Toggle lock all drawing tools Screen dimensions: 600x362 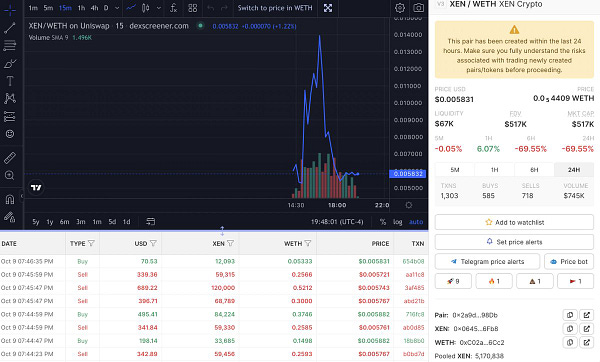(x=10, y=217)
